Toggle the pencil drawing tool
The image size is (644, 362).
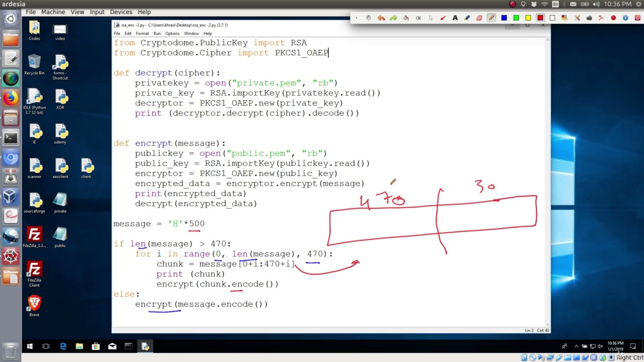click(491, 18)
